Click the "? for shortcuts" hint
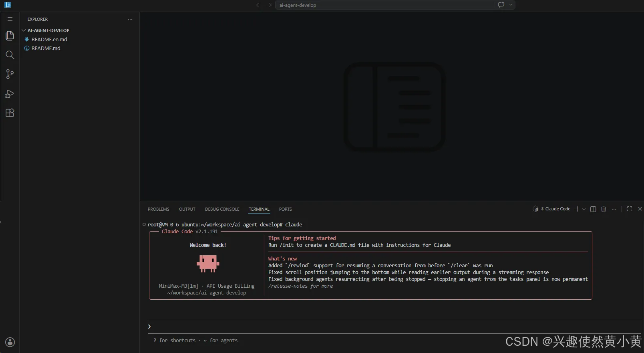The width and height of the screenshot is (644, 353). [175, 341]
